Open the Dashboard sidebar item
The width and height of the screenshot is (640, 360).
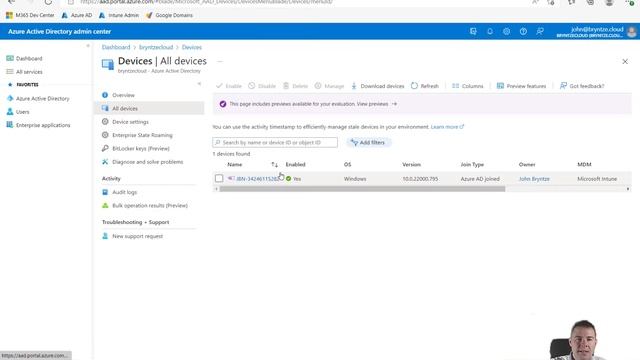[x=29, y=59]
